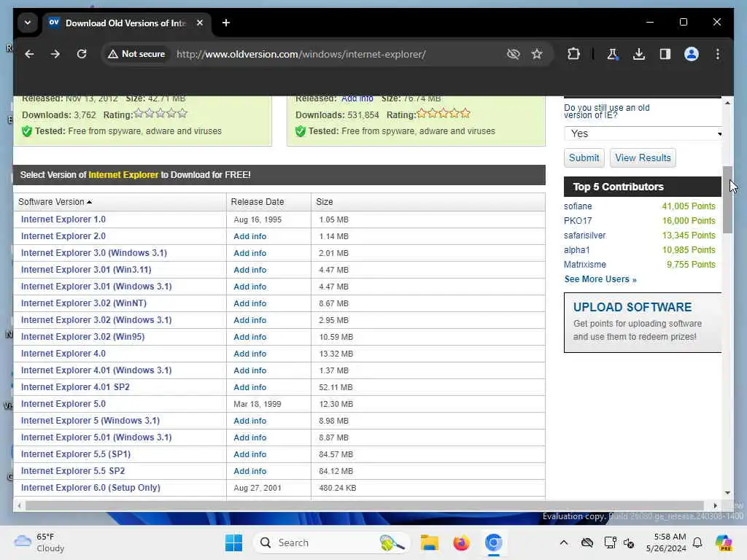
Task: Open the notification bell in the tray
Action: click(x=697, y=542)
